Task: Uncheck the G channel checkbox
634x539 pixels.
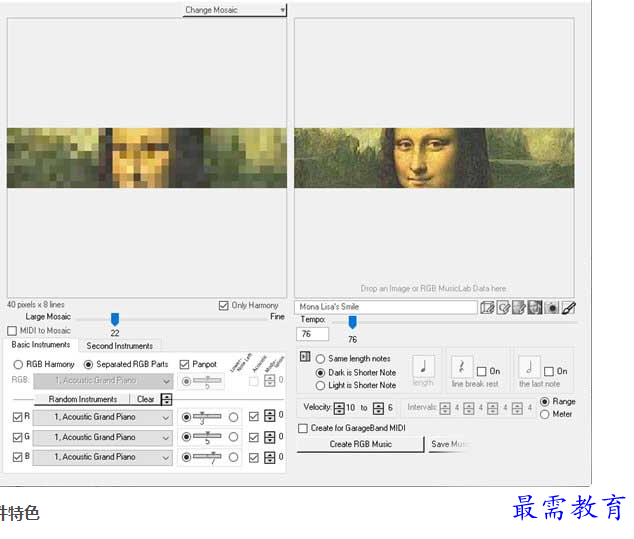Action: (x=17, y=438)
